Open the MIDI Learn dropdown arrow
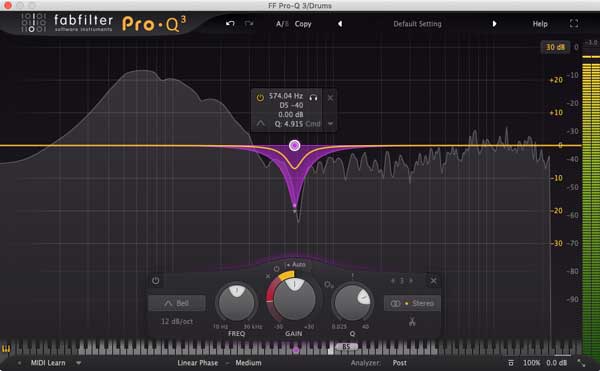Image resolution: width=600 pixels, height=371 pixels. [78, 363]
